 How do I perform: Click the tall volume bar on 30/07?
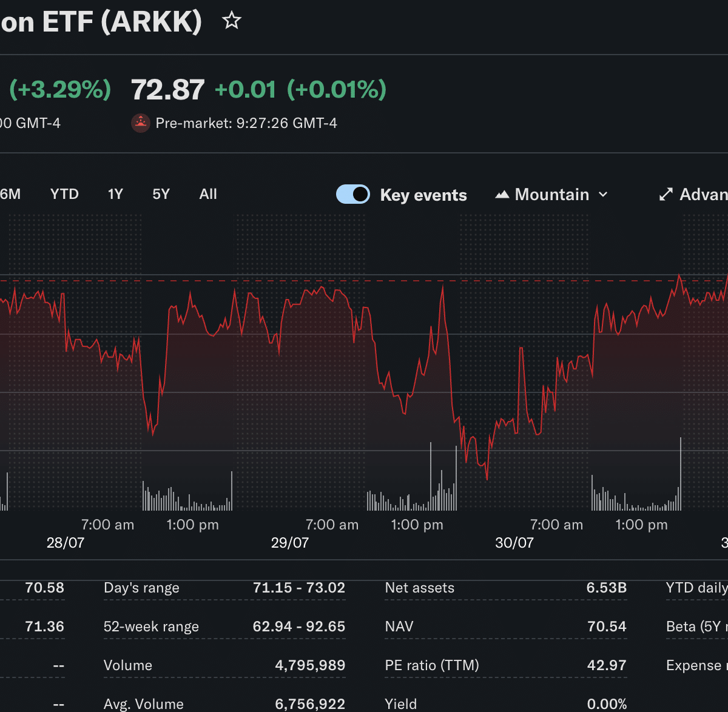point(681,474)
